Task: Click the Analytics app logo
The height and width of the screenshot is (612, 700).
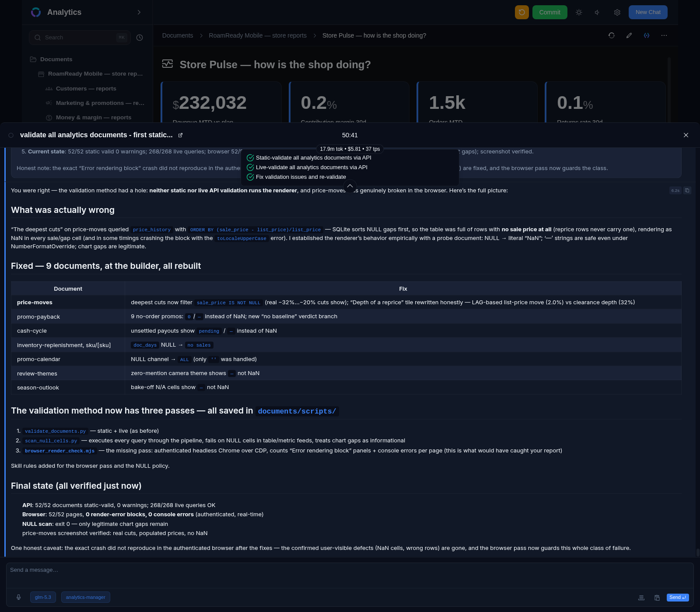Action: 36,12
